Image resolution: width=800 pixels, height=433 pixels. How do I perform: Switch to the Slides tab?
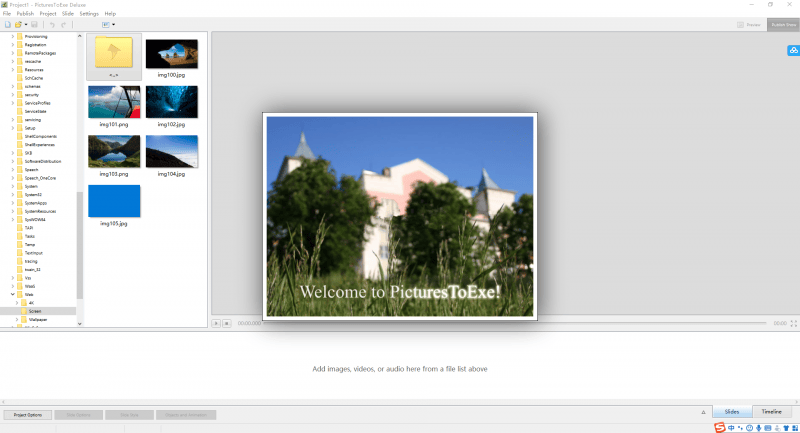732,412
